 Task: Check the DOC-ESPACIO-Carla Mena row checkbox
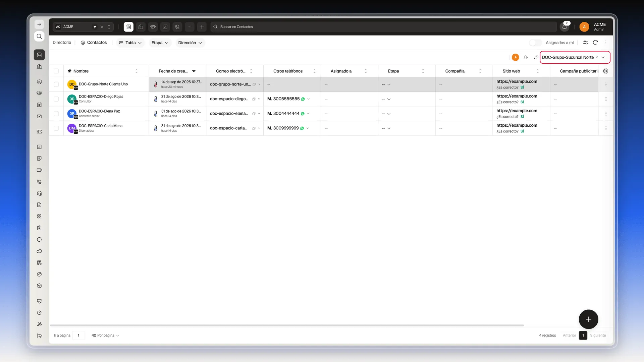tap(56, 128)
